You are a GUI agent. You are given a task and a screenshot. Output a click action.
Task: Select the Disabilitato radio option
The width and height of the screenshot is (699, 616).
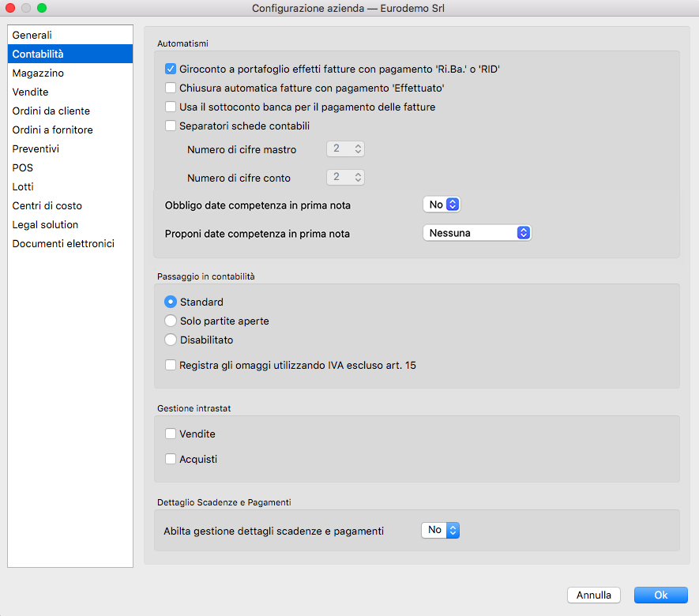point(171,340)
